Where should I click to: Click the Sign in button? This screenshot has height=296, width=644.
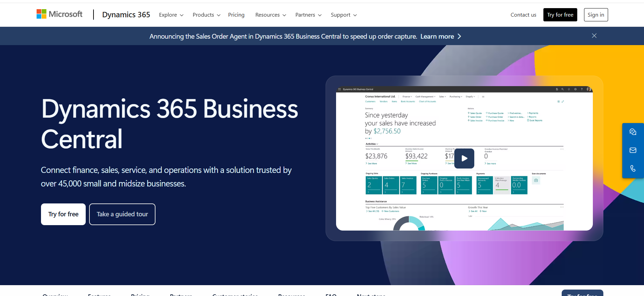596,15
